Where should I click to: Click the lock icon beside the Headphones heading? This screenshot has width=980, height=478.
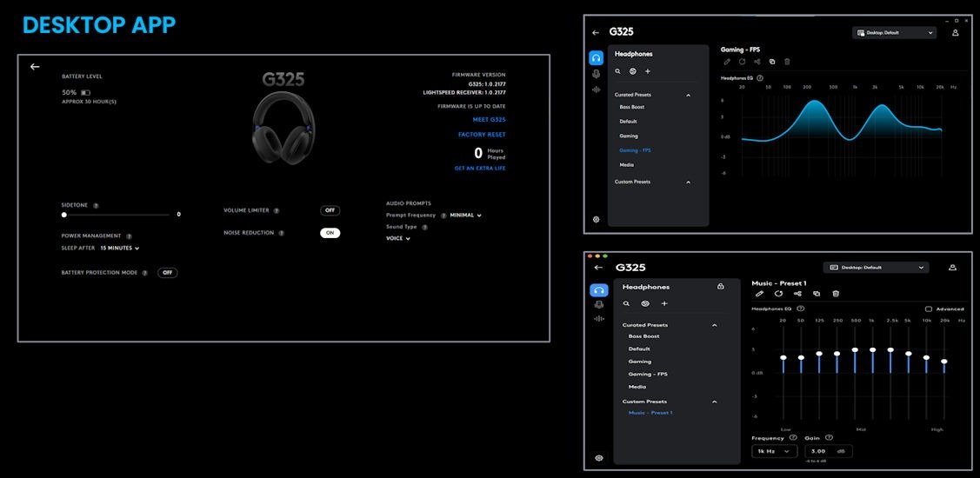pos(720,286)
